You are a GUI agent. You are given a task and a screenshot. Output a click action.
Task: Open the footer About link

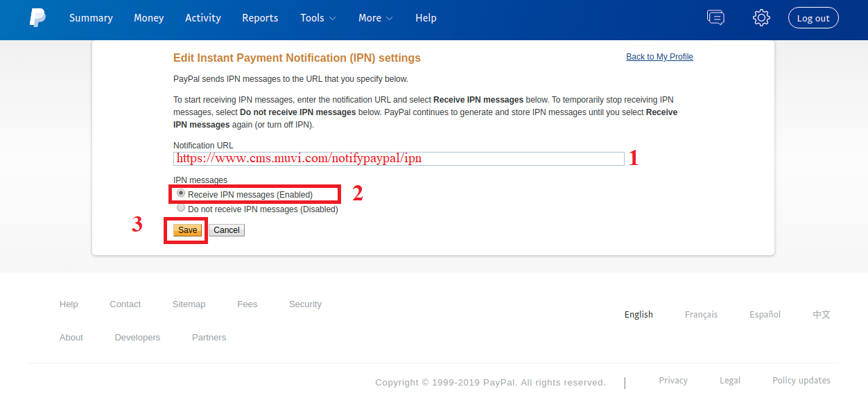71,338
